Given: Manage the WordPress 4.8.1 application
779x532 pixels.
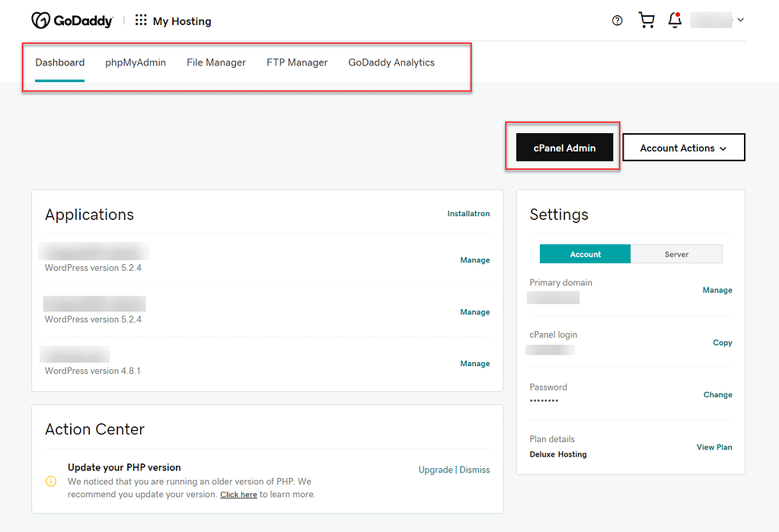Looking at the screenshot, I should (x=474, y=364).
